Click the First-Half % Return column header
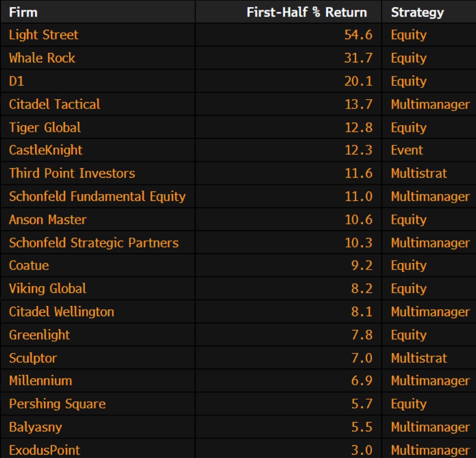 [x=307, y=12]
